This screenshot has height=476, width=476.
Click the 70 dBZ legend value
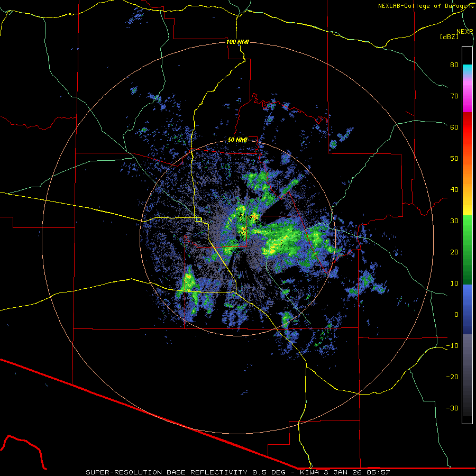click(454, 96)
